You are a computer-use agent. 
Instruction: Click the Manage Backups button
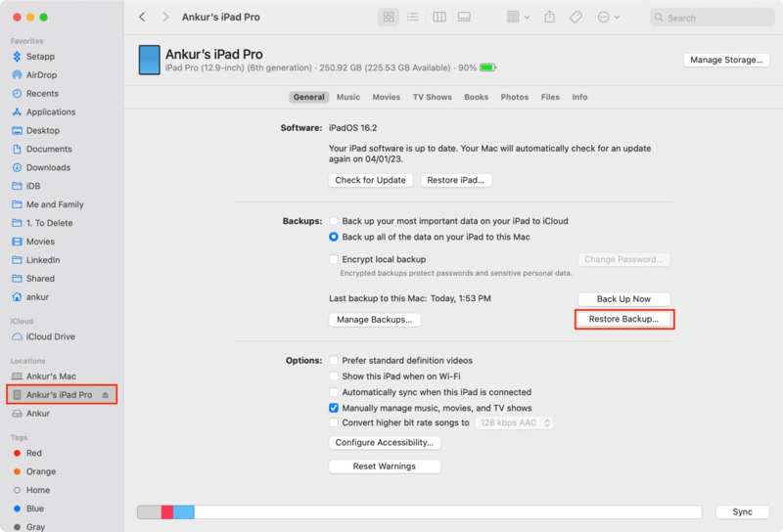tap(375, 320)
